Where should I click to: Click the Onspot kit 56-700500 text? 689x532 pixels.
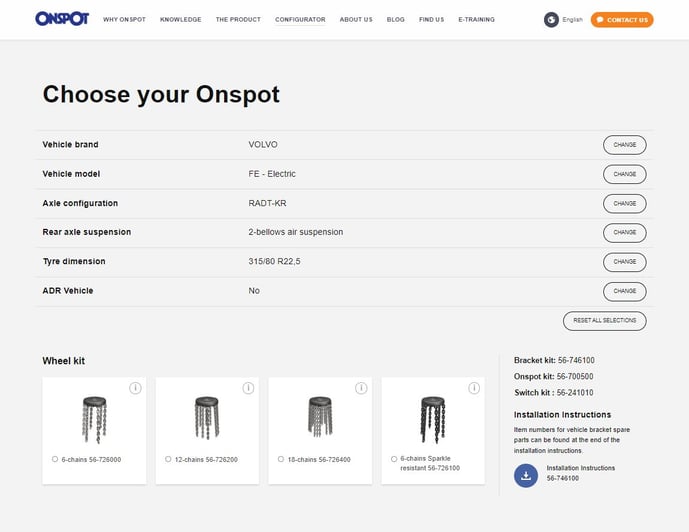tap(554, 376)
